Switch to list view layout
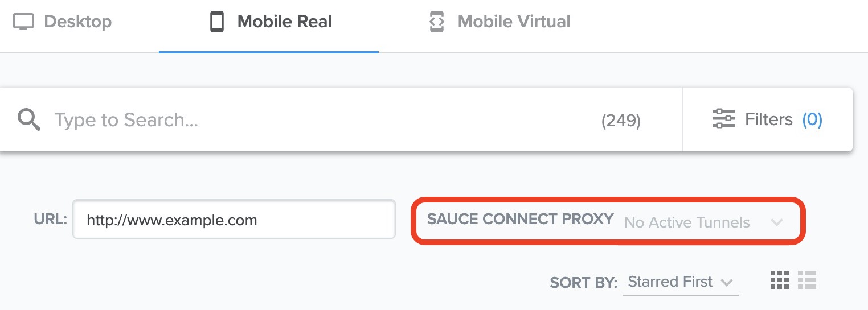The width and height of the screenshot is (868, 310). [807, 280]
